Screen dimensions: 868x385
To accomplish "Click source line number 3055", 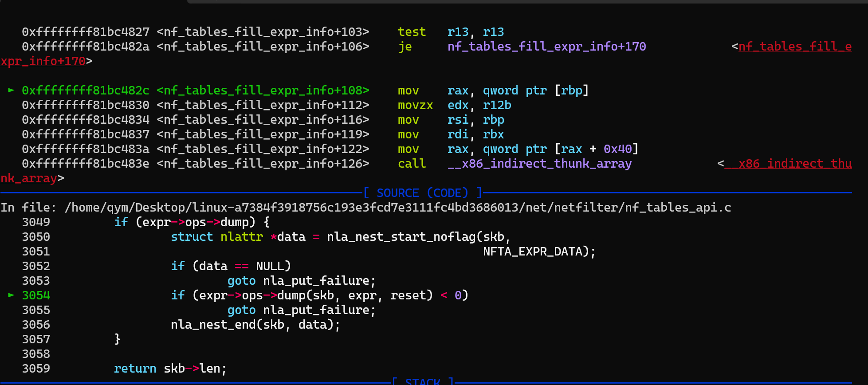I will click(36, 310).
